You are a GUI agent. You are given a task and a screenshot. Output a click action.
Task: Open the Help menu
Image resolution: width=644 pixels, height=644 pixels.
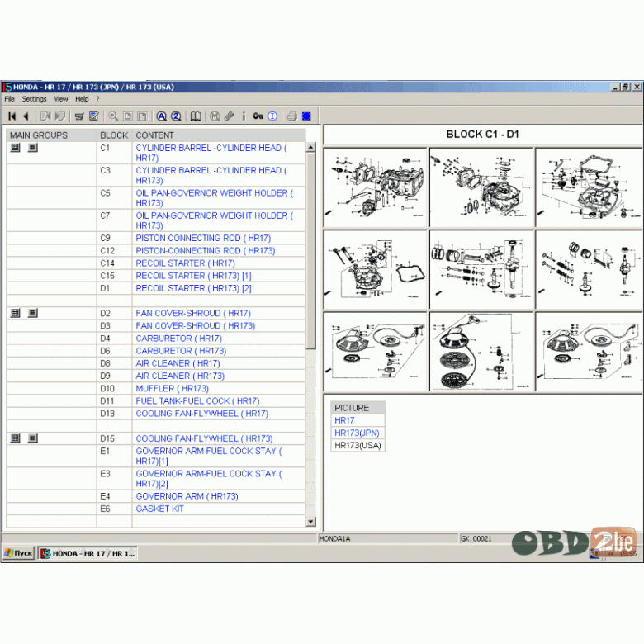pos(82,99)
